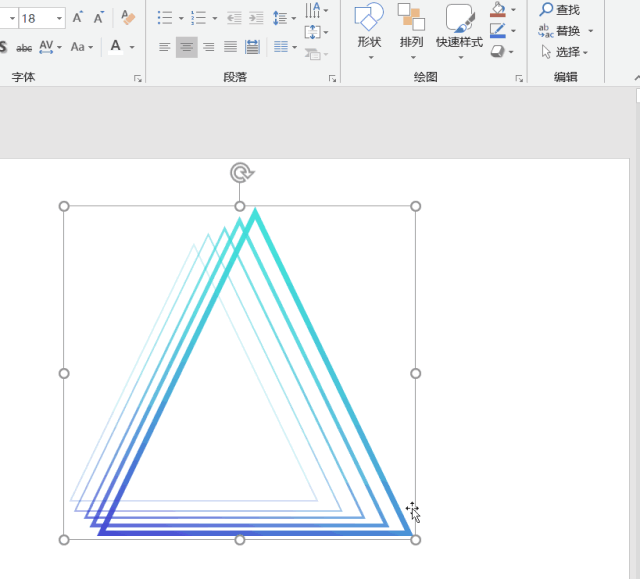Open 段落 paragraph dialog launcher
This screenshot has height=579, width=640.
click(x=333, y=78)
